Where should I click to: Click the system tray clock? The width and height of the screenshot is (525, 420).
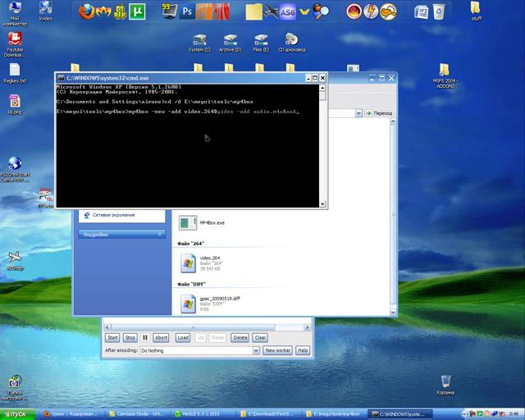[514, 414]
